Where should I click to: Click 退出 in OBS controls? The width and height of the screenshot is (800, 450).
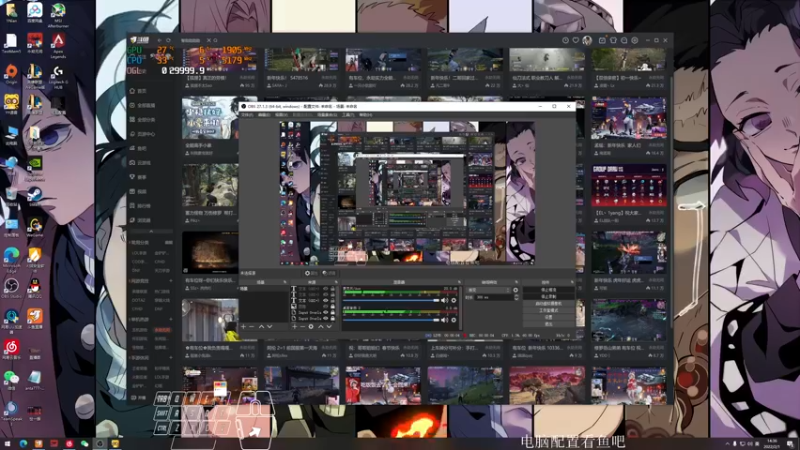(549, 323)
